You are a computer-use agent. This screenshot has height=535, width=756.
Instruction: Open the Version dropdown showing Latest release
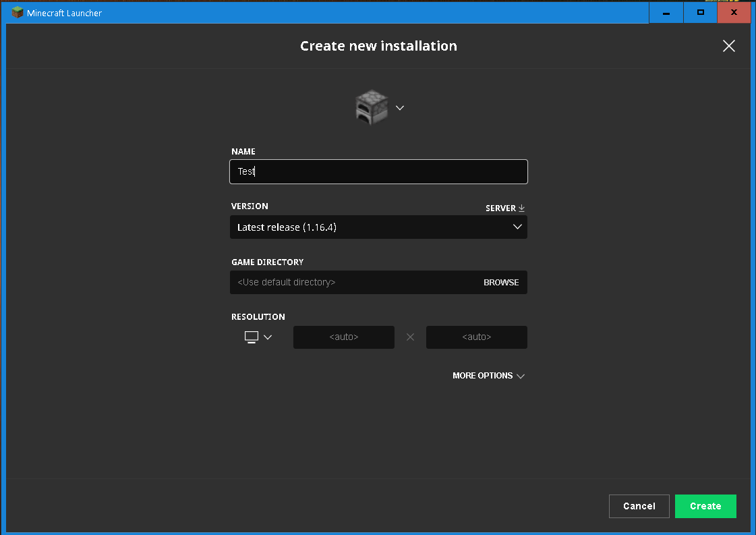point(378,227)
